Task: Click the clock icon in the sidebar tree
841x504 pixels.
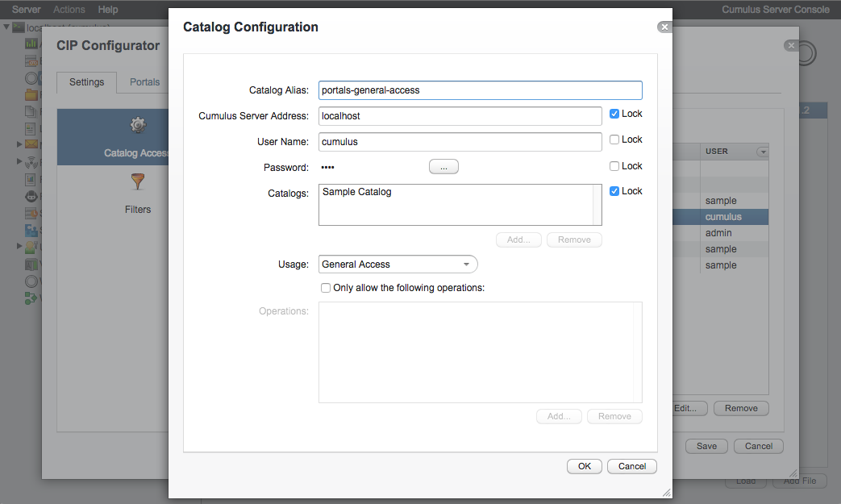Action: (29, 213)
